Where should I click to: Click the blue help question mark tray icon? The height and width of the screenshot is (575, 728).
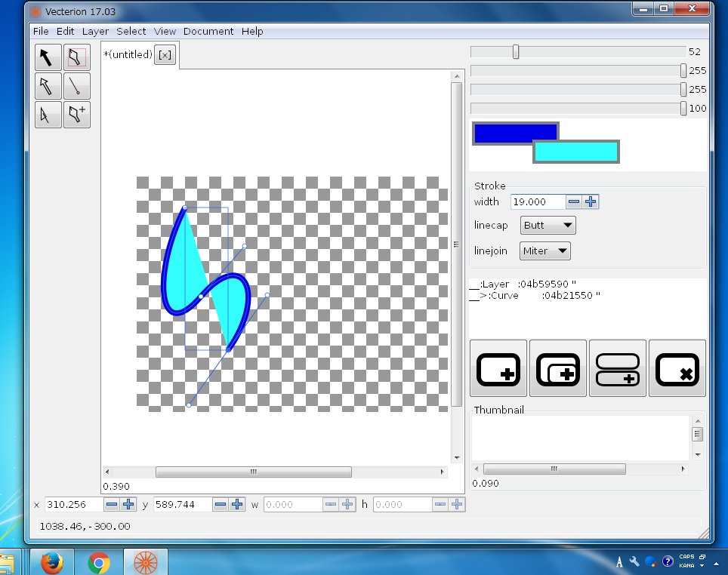[668, 561]
